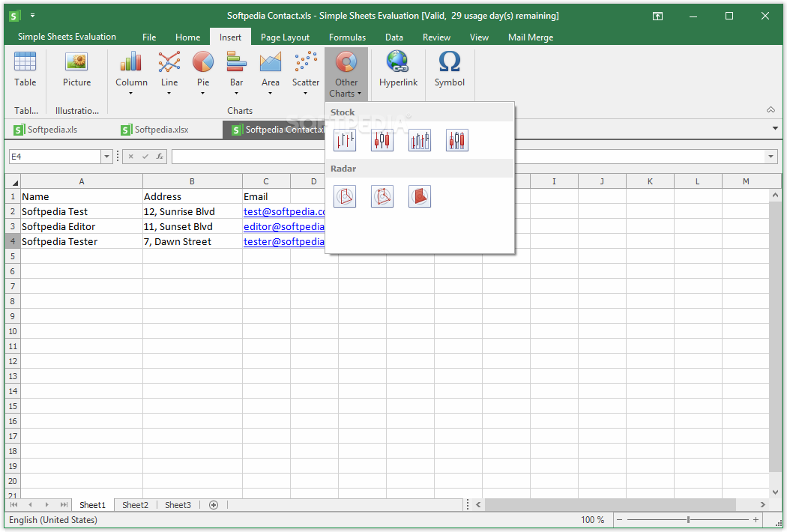Go to the last sheet arrow

point(64,505)
